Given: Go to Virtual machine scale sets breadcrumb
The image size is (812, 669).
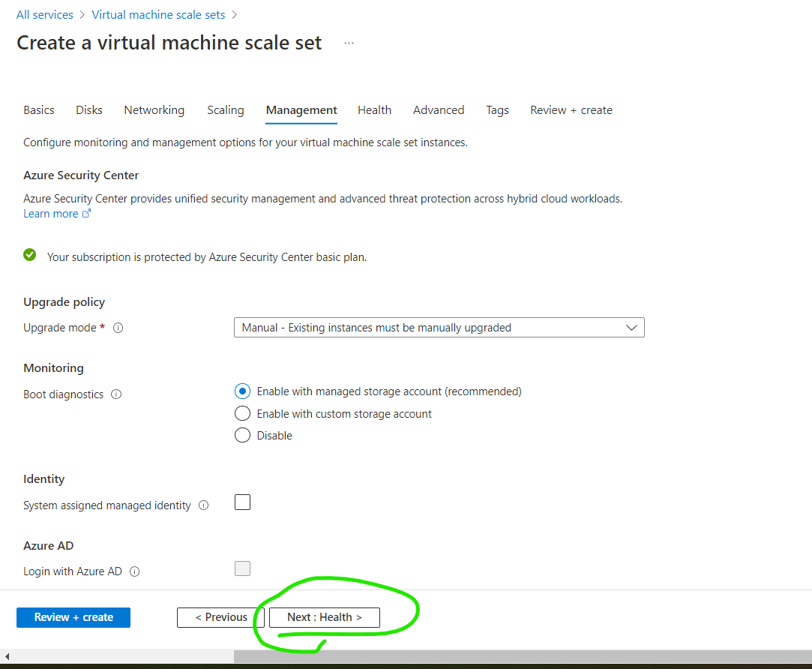Looking at the screenshot, I should tap(158, 14).
